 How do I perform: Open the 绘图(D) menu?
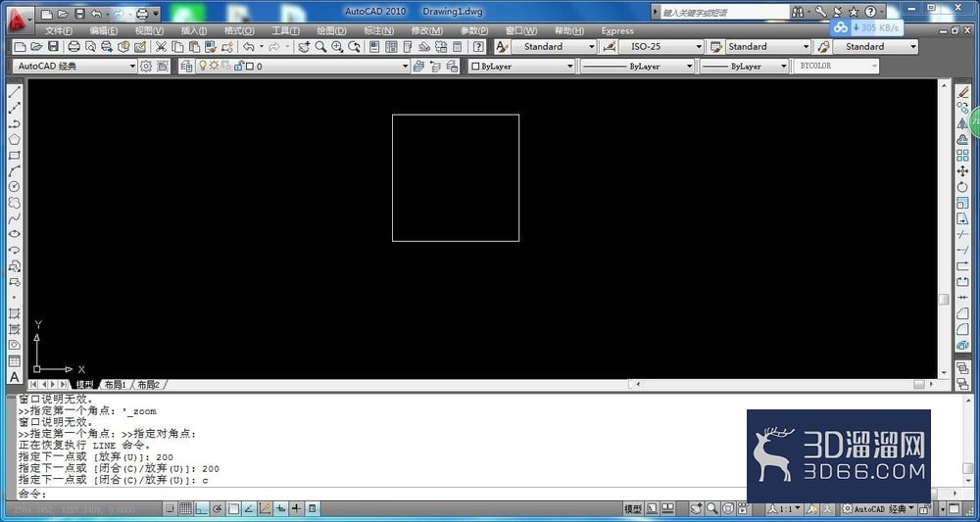click(x=332, y=30)
